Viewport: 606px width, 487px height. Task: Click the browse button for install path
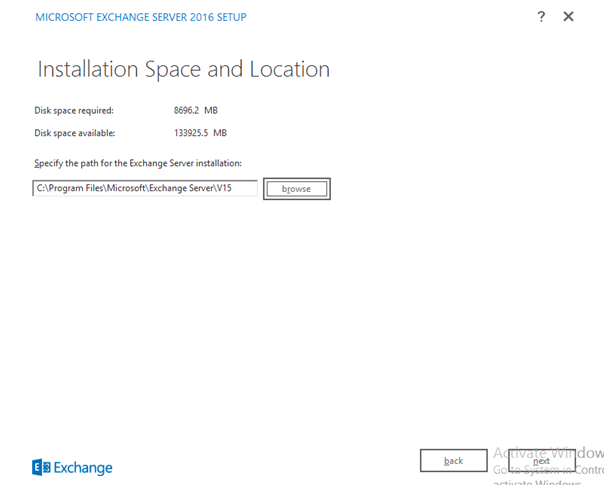coord(296,189)
